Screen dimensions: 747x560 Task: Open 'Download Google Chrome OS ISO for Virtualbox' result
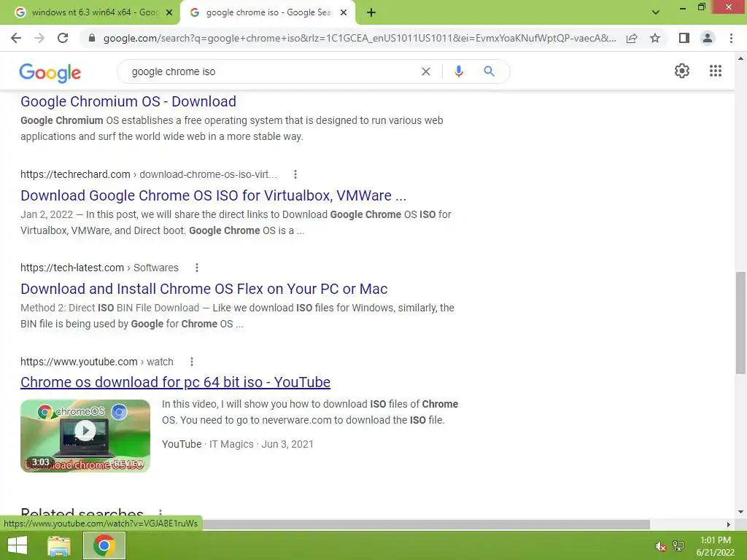(214, 195)
